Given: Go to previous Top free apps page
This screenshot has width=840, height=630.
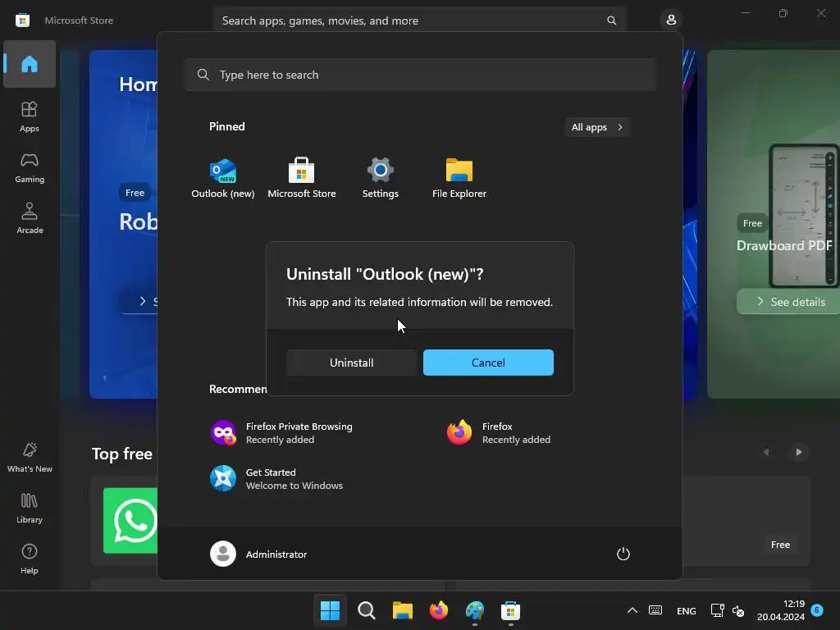Looking at the screenshot, I should 767,452.
